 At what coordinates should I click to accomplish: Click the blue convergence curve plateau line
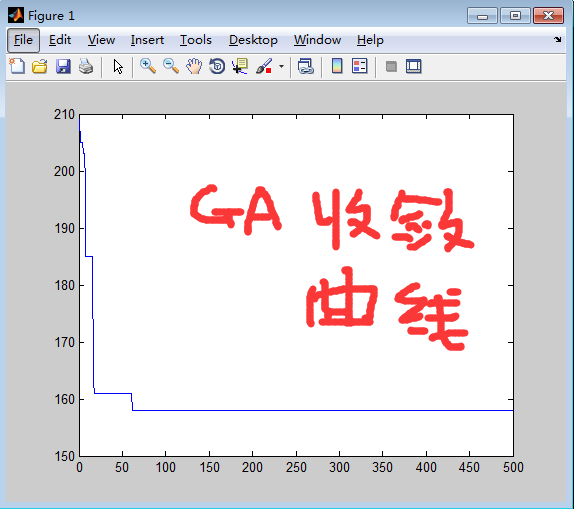[322, 410]
